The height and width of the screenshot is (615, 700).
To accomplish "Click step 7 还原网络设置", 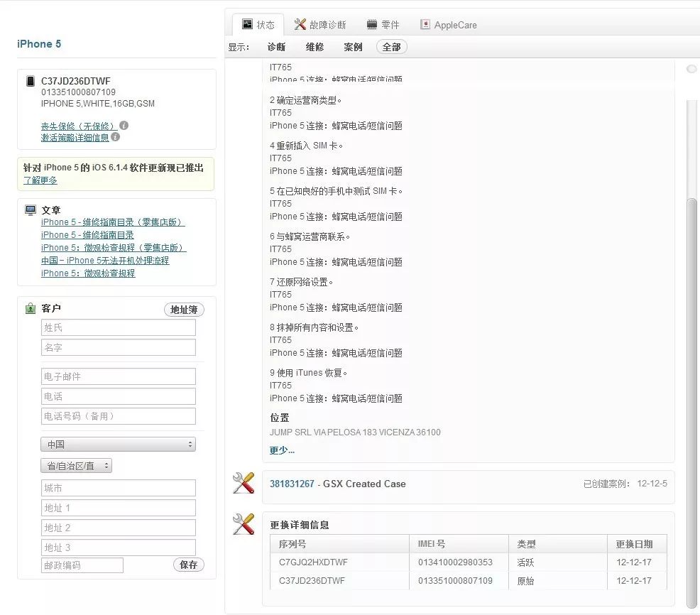I will pos(301,282).
